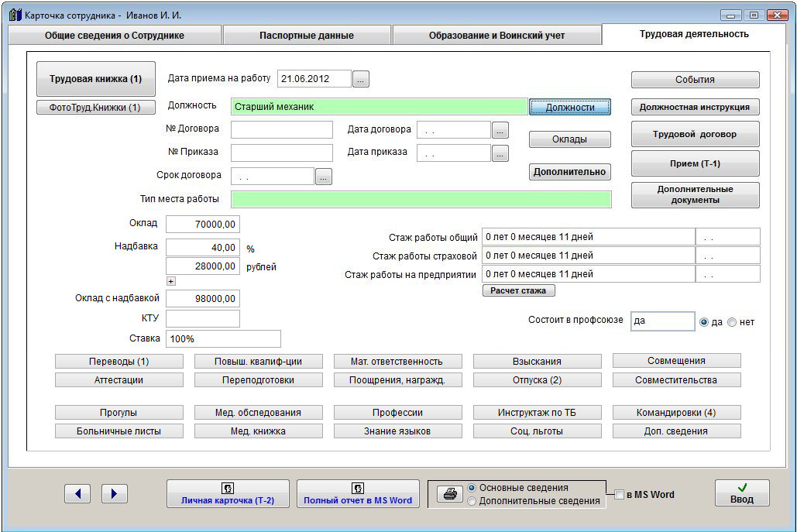Image resolution: width=797 pixels, height=532 pixels.
Task: Switch to Паспортные данные tab
Action: pos(307,36)
